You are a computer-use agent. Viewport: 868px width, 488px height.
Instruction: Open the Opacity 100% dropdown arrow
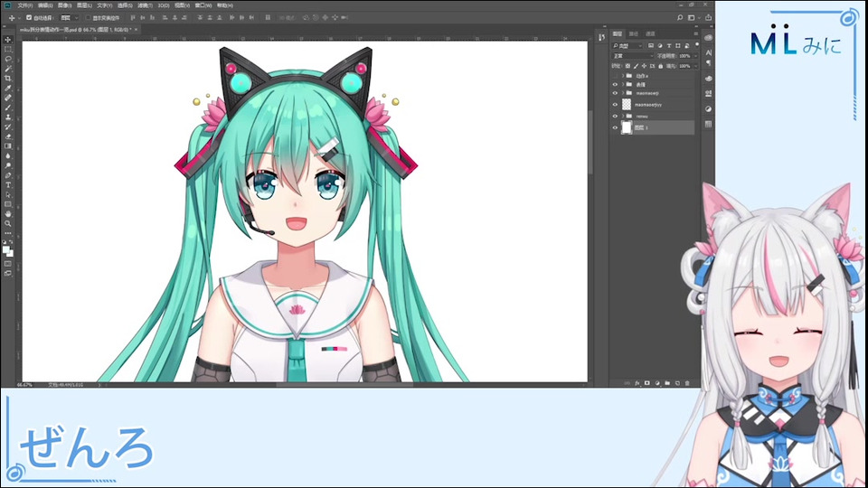(x=696, y=56)
